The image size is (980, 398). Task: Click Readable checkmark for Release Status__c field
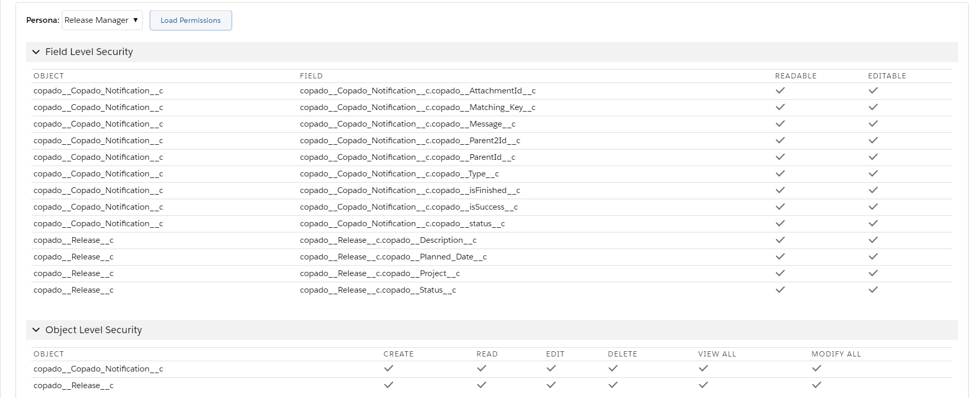pyautogui.click(x=780, y=290)
